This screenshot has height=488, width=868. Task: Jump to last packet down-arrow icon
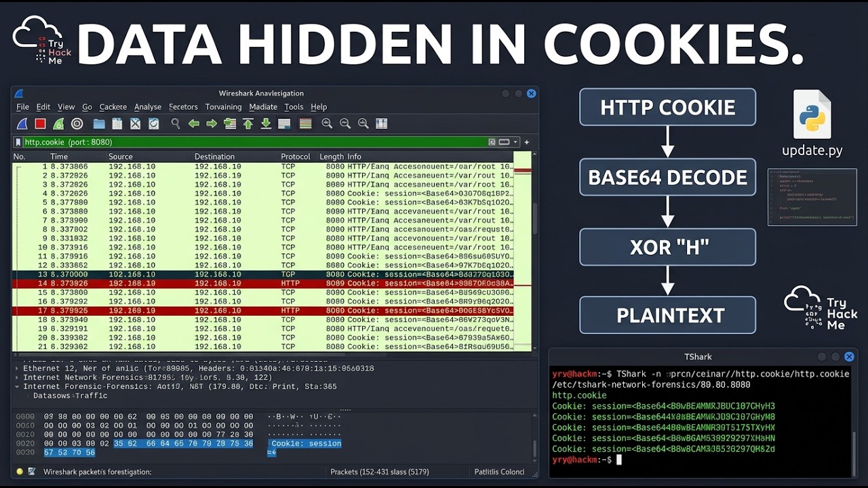pyautogui.click(x=266, y=123)
